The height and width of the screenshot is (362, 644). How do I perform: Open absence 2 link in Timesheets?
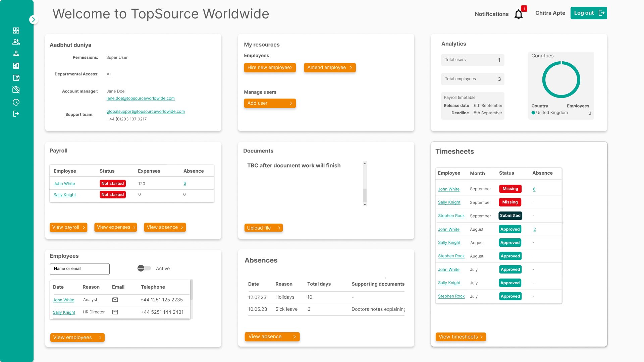coord(535,229)
